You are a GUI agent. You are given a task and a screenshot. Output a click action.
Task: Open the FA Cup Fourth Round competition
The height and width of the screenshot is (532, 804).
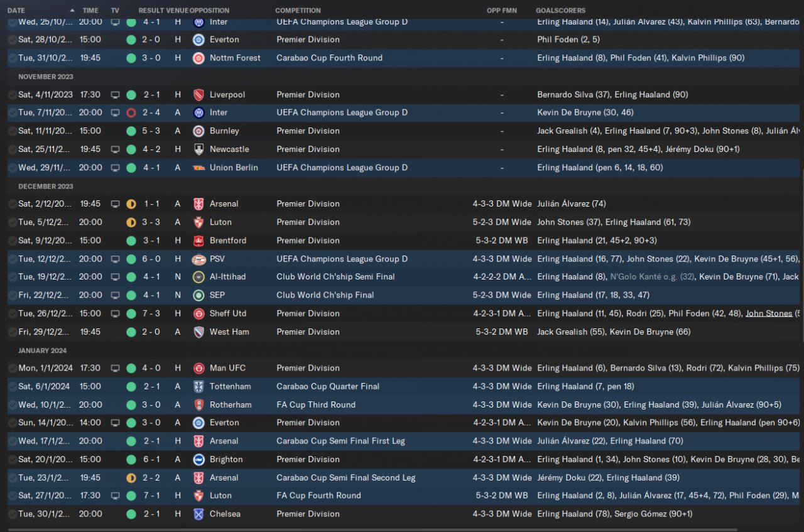pos(318,496)
